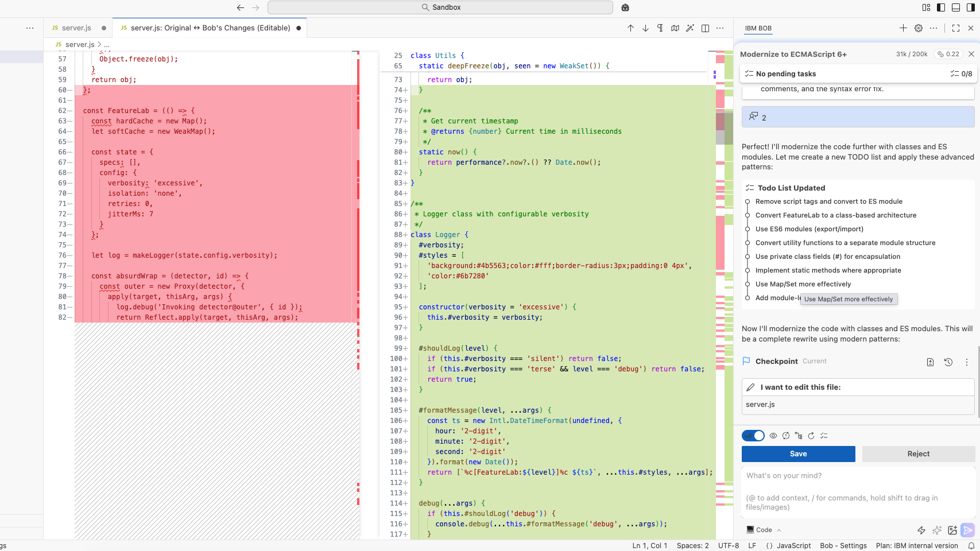Toggle the checklist icon in auto-approve row
Screen dimensions: 980x551
824,436
